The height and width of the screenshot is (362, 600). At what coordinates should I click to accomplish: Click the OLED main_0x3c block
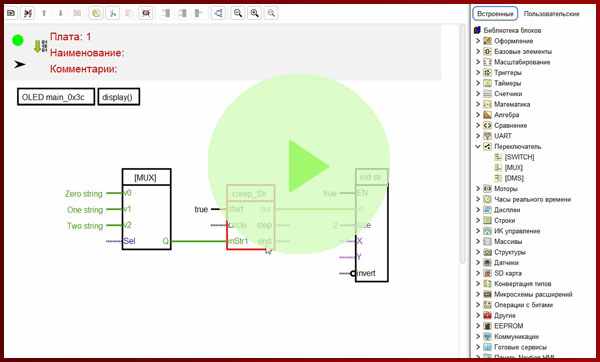(56, 97)
